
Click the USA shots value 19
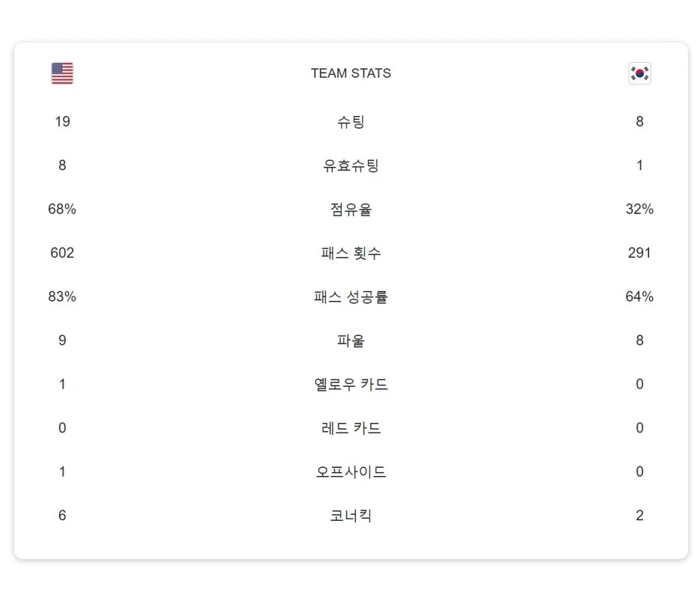point(63,121)
